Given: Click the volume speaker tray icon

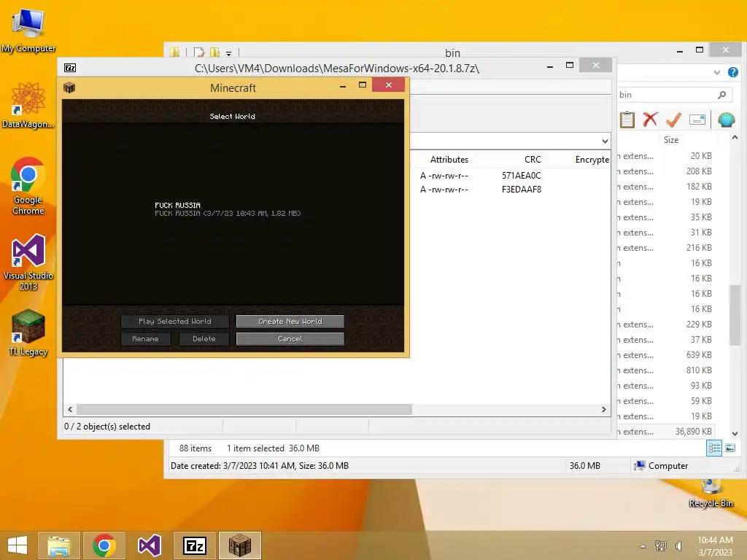Looking at the screenshot, I should point(679,545).
